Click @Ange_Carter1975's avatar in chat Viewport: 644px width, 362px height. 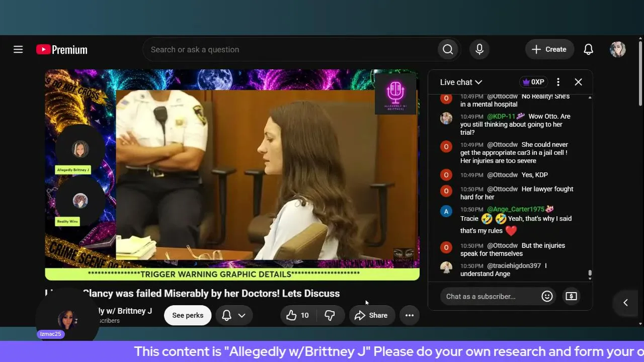(x=446, y=211)
